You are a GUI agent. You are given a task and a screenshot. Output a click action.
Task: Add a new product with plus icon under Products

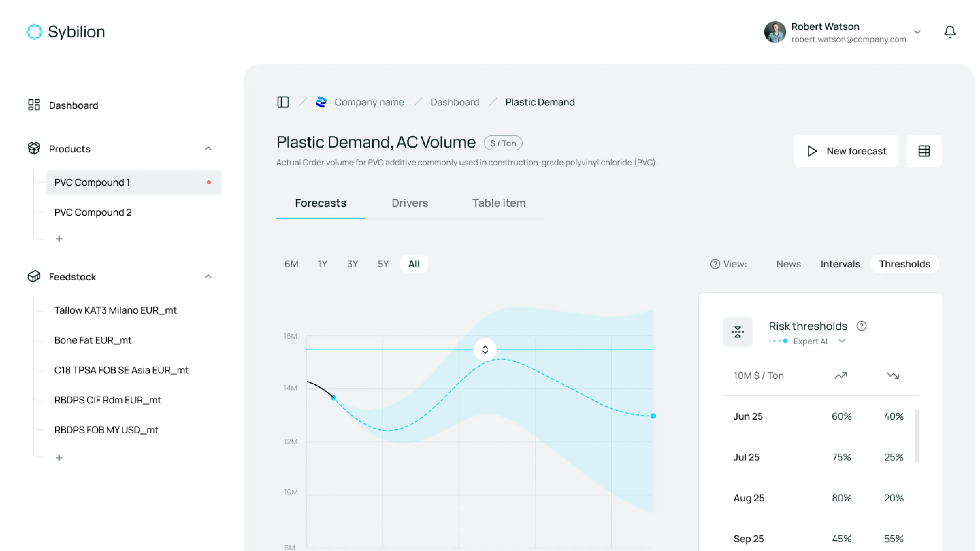[59, 239]
